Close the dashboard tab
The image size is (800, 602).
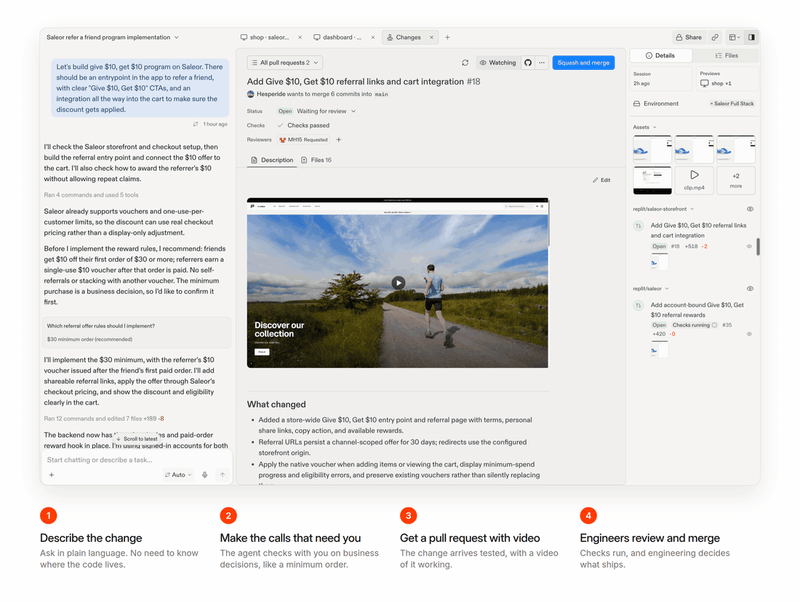[x=373, y=37]
